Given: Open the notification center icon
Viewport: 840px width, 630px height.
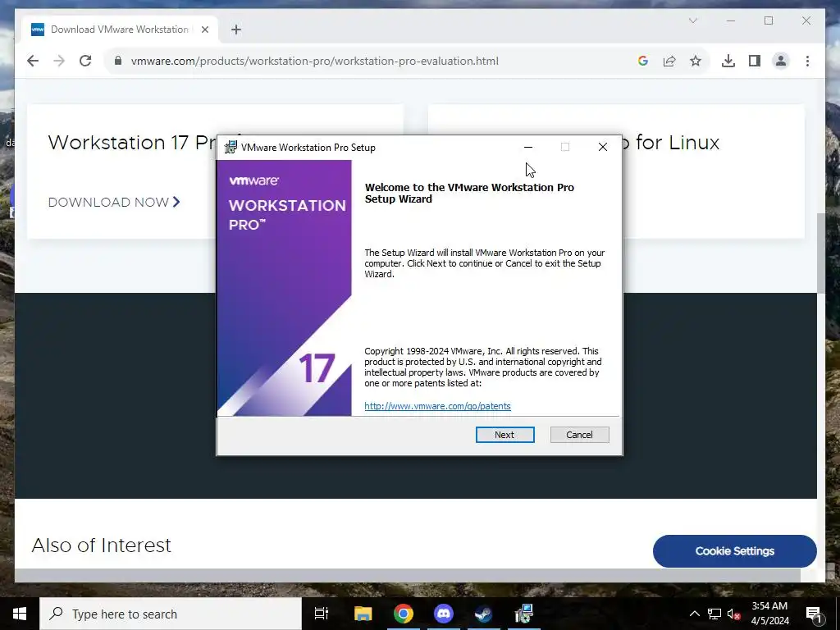Looking at the screenshot, I should pyautogui.click(x=814, y=614).
